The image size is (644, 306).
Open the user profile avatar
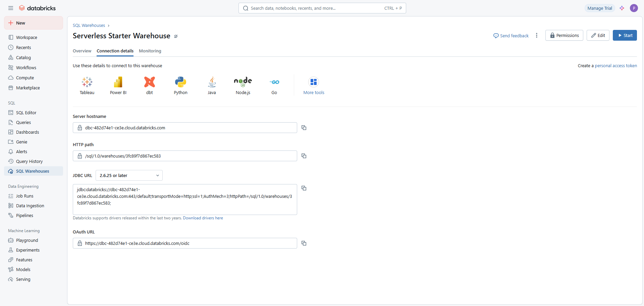point(634,8)
